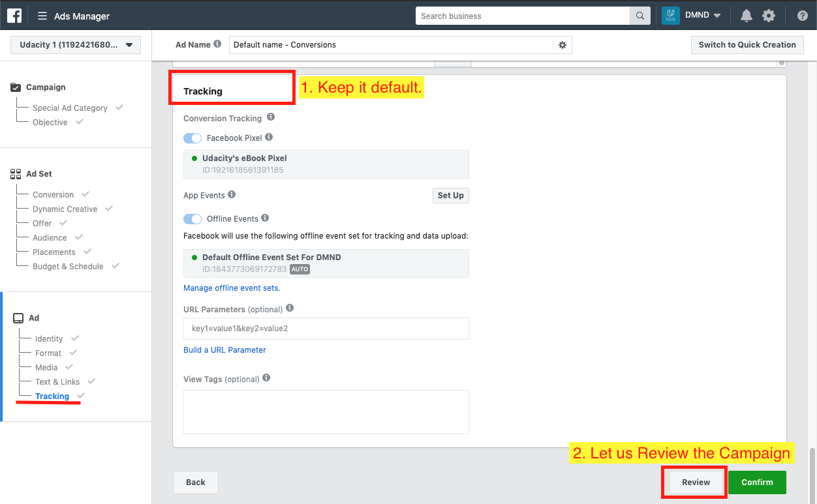The height and width of the screenshot is (504, 817).
Task: Click info icon beside URL Parameters
Action: coord(290,308)
